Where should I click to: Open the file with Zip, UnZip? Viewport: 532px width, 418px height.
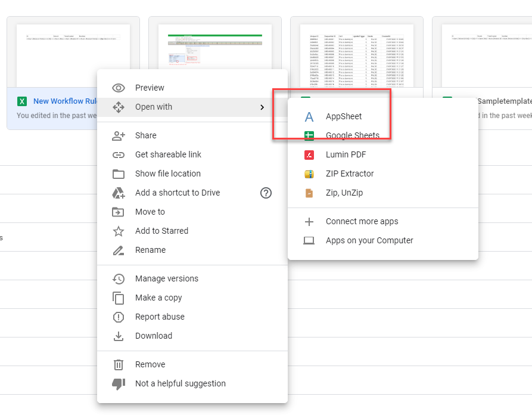click(x=383, y=193)
